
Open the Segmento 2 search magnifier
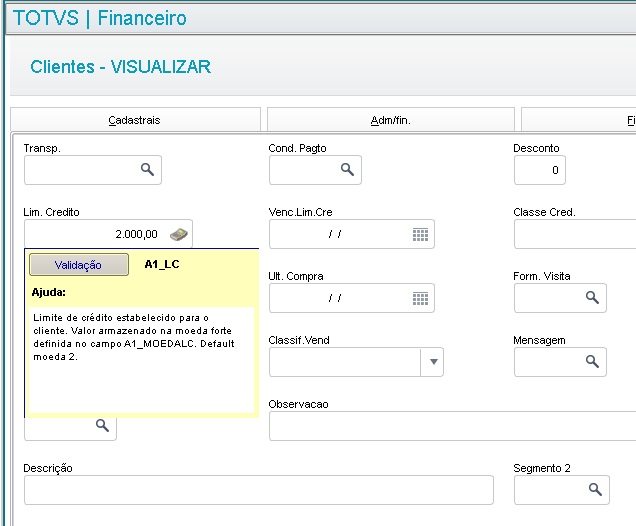(595, 490)
